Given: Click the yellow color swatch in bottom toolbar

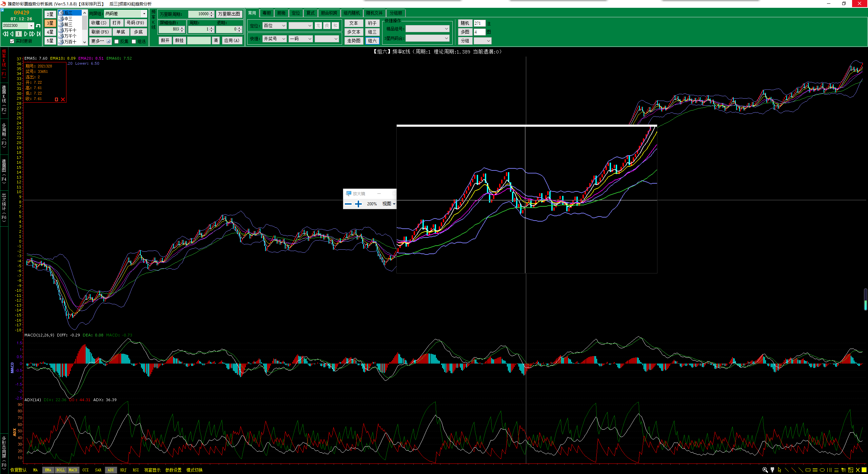Looking at the screenshot, I should (864, 470).
